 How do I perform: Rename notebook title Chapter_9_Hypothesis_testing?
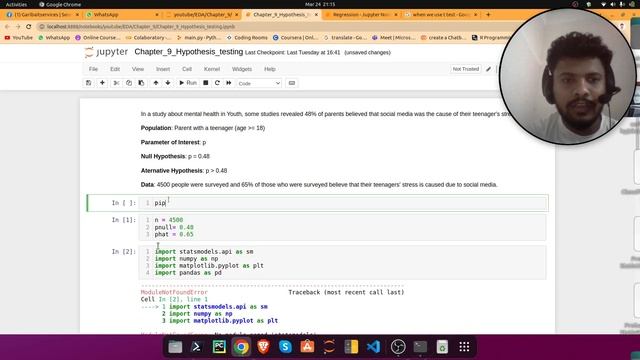point(189,52)
